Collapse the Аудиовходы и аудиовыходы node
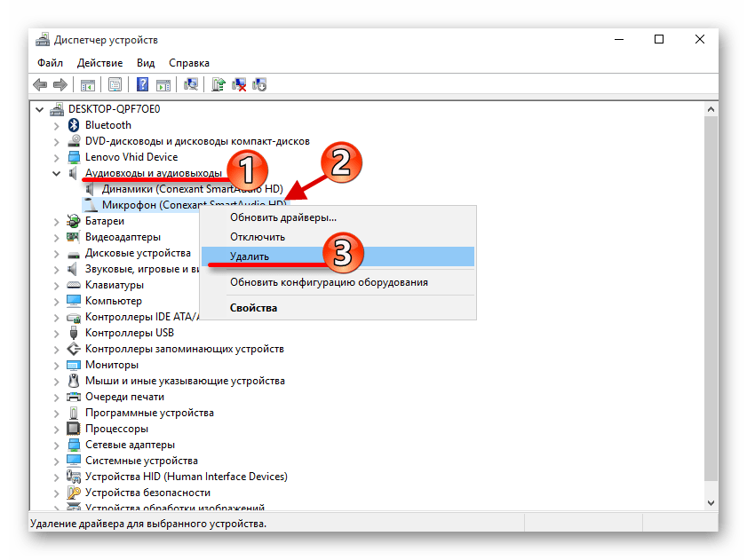 tap(57, 173)
